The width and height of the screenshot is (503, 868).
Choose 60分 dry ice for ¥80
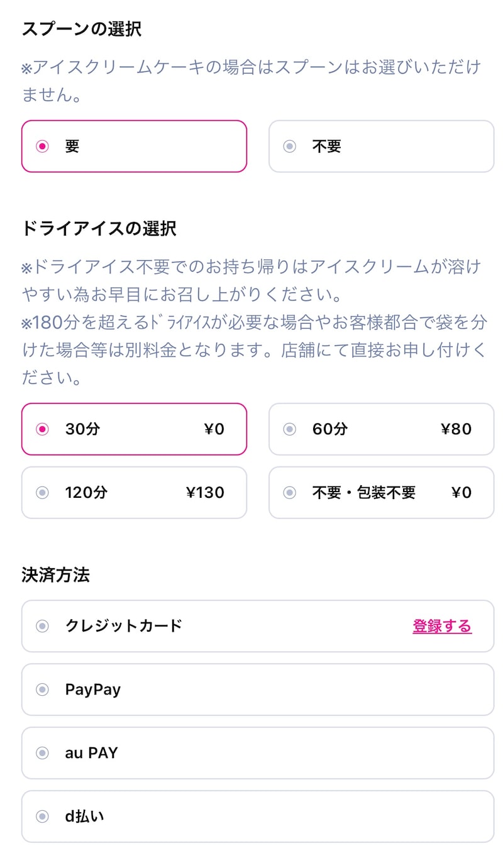[381, 429]
